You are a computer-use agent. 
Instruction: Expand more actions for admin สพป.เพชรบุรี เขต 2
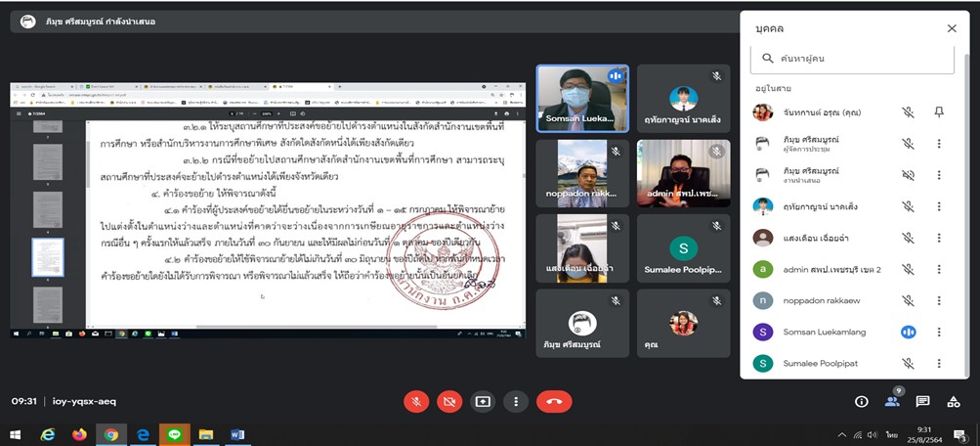pos(939,269)
